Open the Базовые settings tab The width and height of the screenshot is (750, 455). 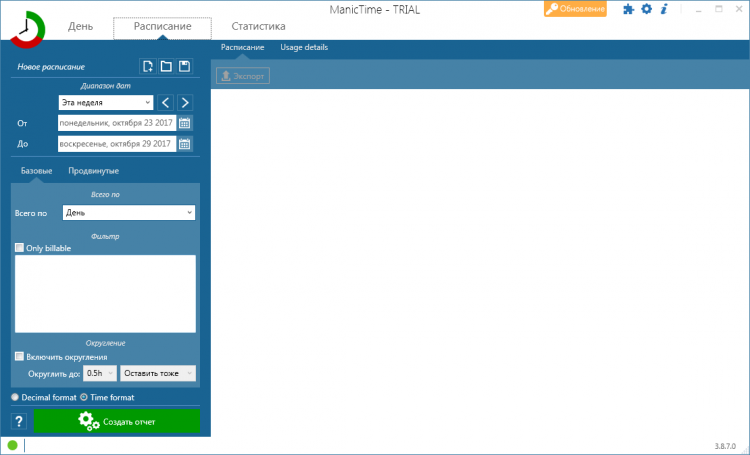coord(36,171)
